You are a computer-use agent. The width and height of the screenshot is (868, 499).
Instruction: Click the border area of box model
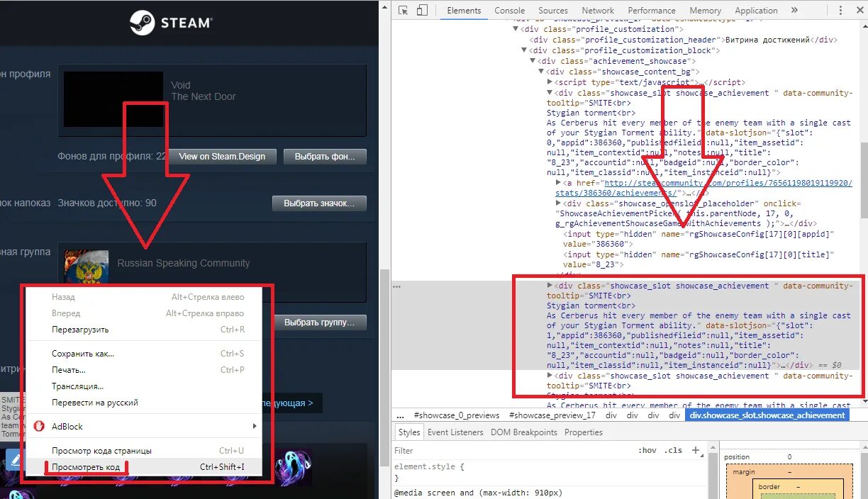(x=769, y=487)
